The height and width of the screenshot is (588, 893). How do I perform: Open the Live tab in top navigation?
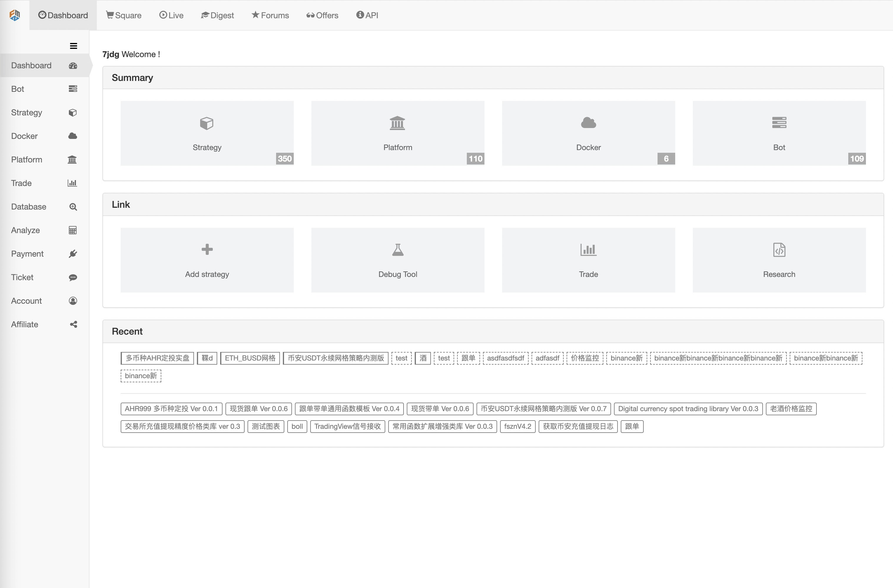[172, 15]
